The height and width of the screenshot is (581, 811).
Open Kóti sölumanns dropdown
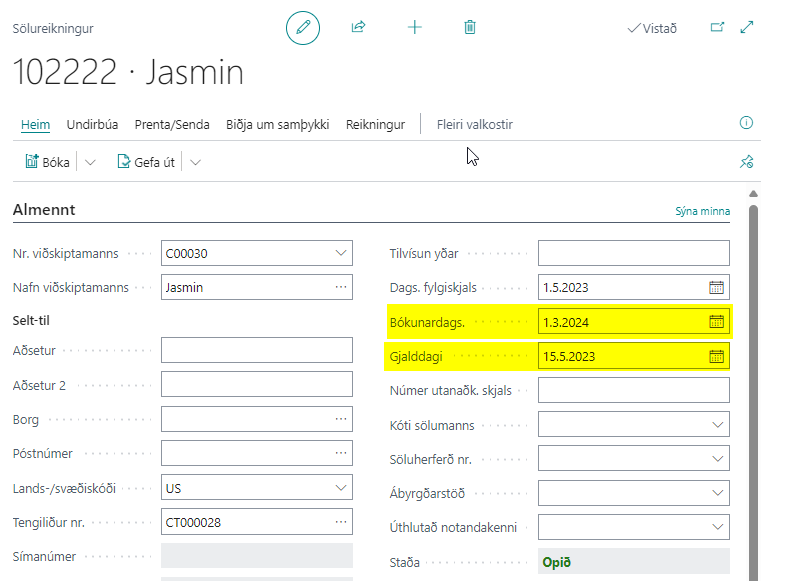(716, 425)
